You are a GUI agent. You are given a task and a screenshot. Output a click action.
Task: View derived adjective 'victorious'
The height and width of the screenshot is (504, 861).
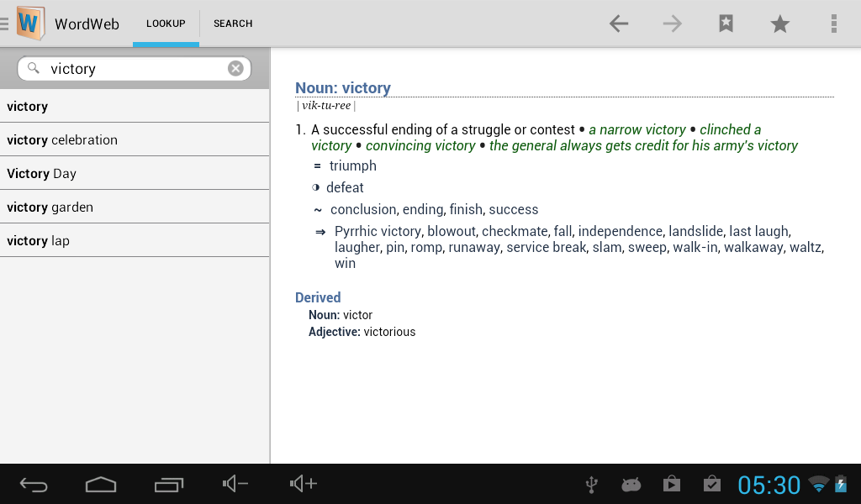pos(388,331)
